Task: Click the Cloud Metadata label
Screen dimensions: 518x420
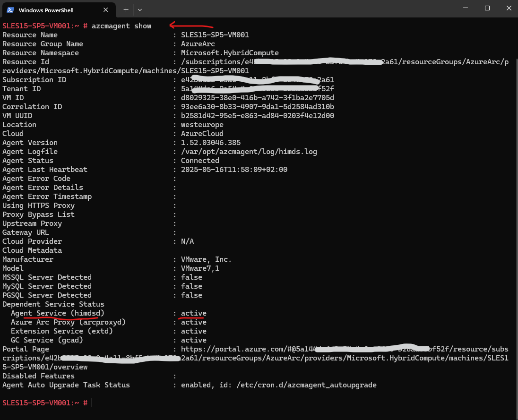Action: [32, 250]
